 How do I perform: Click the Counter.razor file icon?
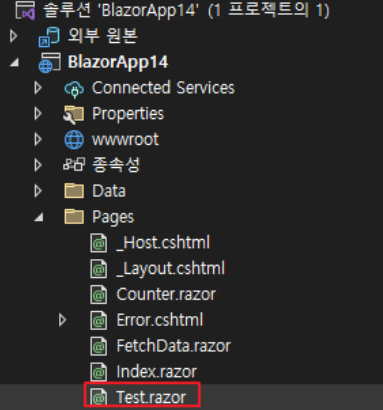(x=99, y=295)
